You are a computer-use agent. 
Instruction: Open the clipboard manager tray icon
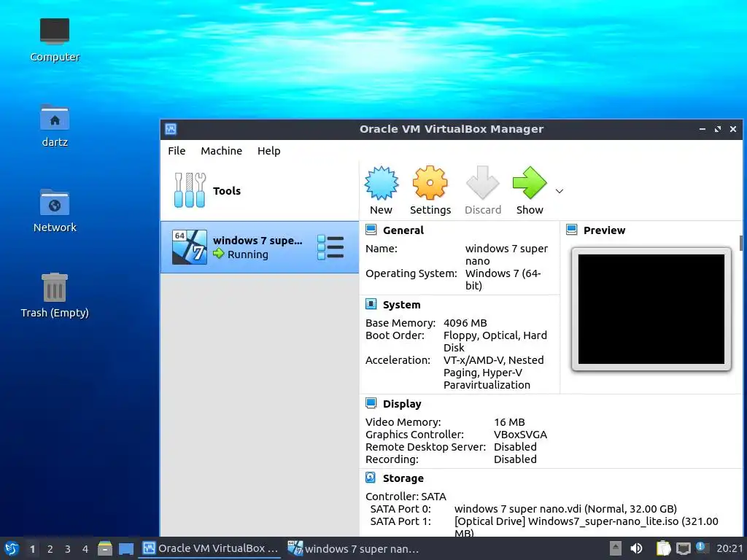point(662,548)
